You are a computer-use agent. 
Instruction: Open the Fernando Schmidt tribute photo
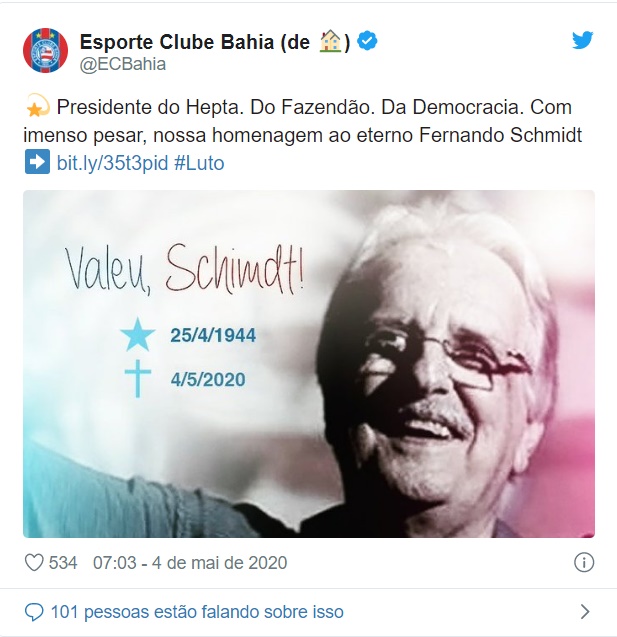point(309,364)
